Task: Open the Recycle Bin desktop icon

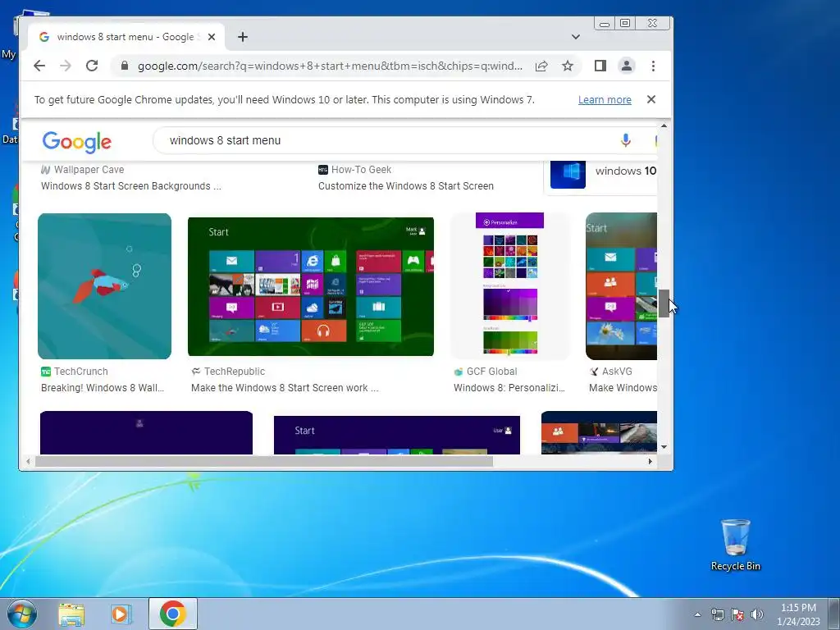Action: [x=736, y=545]
